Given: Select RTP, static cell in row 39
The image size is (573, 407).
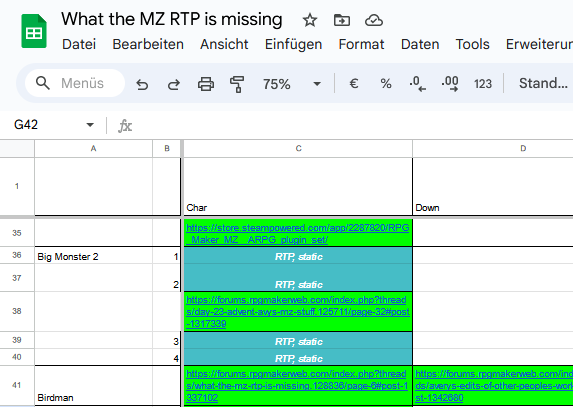Looking at the screenshot, I should pos(298,340).
